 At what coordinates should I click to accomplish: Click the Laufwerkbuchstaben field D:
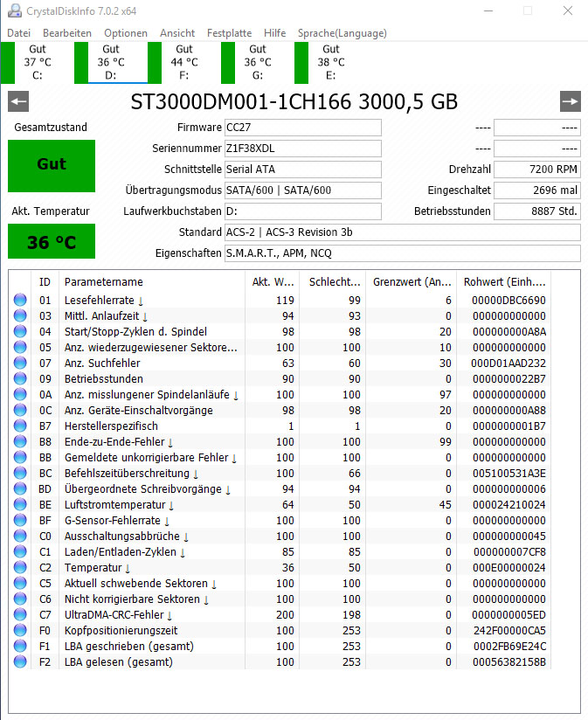303,211
